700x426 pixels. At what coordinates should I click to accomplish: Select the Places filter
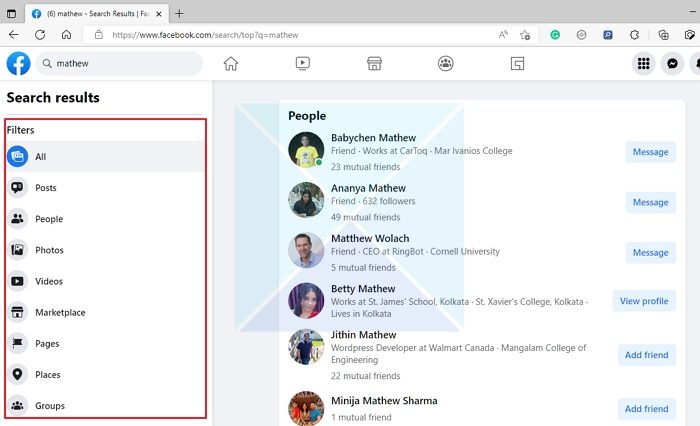tap(105, 375)
